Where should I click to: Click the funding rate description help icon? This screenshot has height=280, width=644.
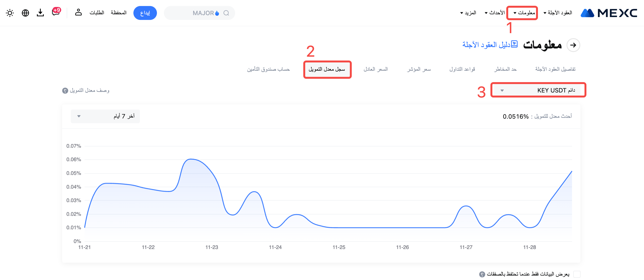(65, 91)
